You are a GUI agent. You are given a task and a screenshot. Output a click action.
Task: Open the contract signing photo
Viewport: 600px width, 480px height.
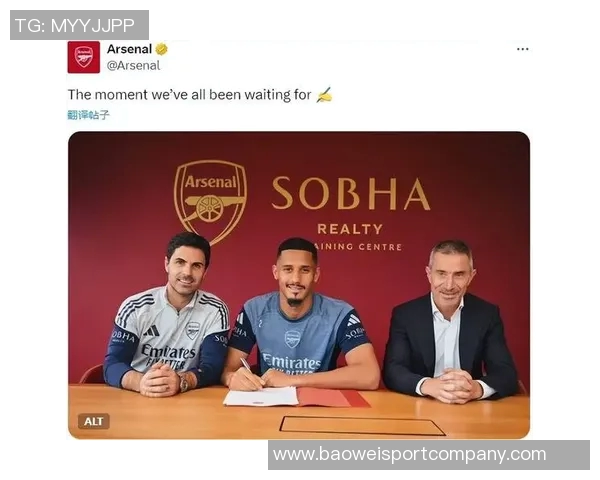(299, 285)
